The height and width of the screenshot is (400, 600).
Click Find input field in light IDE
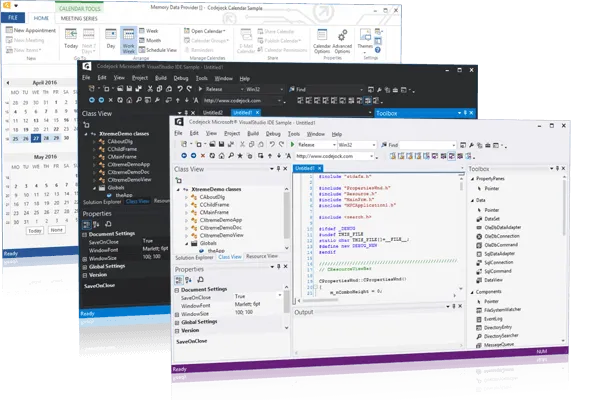[427, 145]
